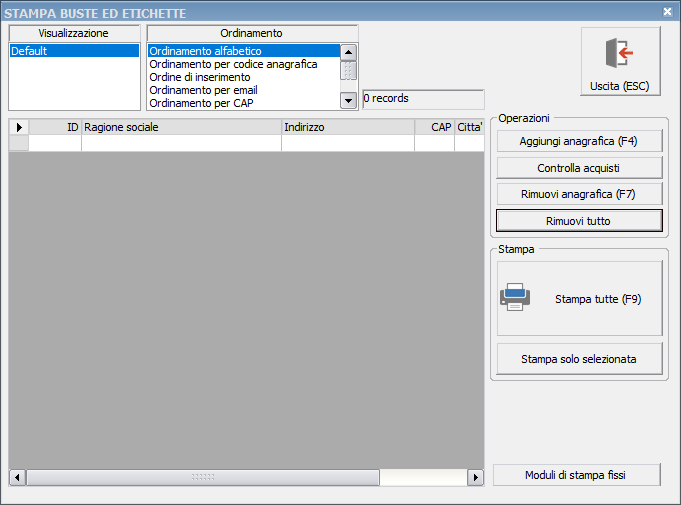The width and height of the screenshot is (681, 505).
Task: Click the Visualizzazione header label
Action: point(74,33)
